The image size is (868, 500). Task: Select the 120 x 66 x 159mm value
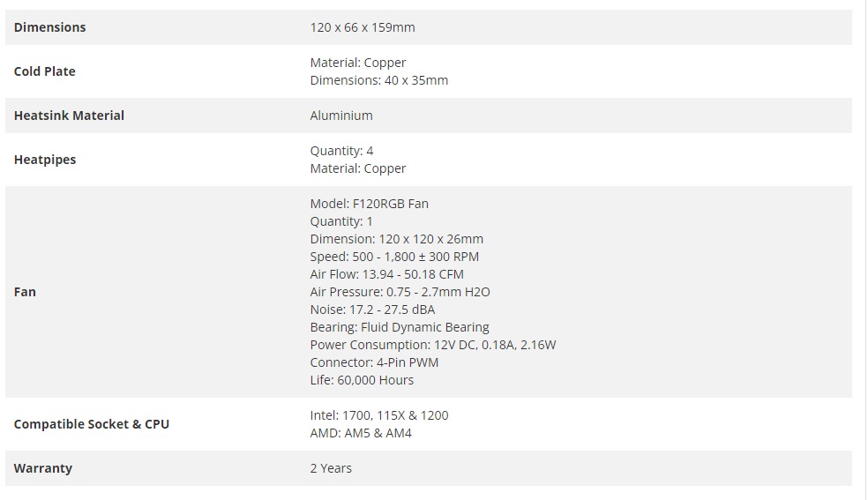coord(362,27)
